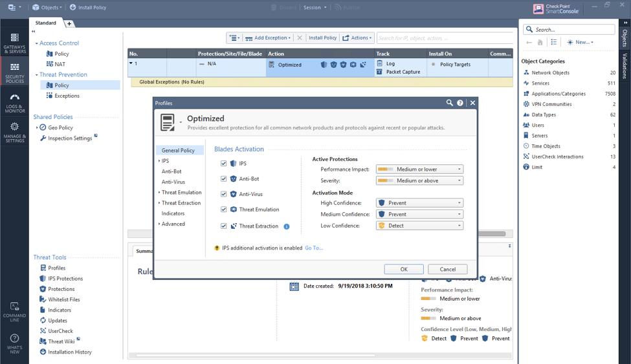This screenshot has width=631, height=364.
Task: Click the search magnifier in Profiles dialog
Action: pos(450,103)
